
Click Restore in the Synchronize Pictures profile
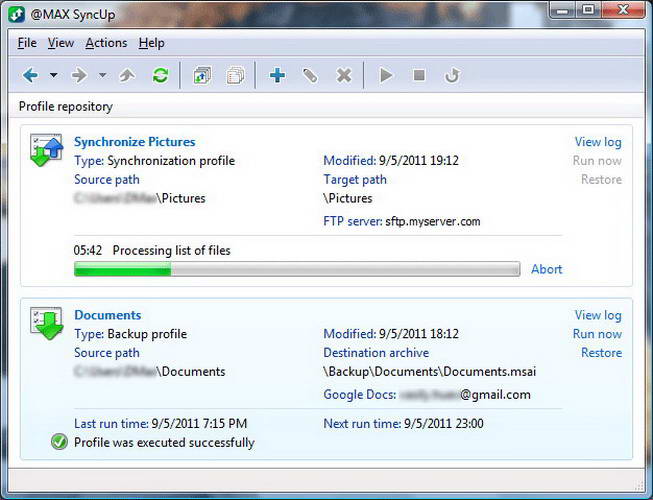point(601,179)
